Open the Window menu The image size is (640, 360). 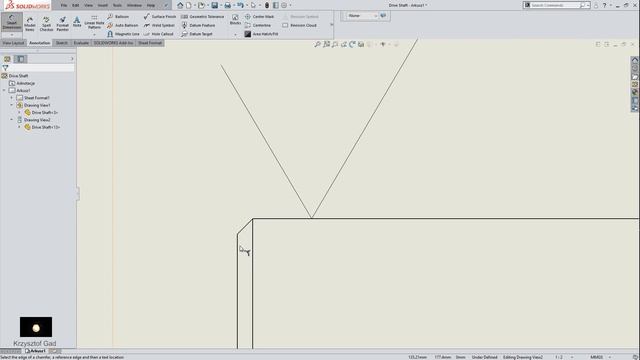coord(134,5)
